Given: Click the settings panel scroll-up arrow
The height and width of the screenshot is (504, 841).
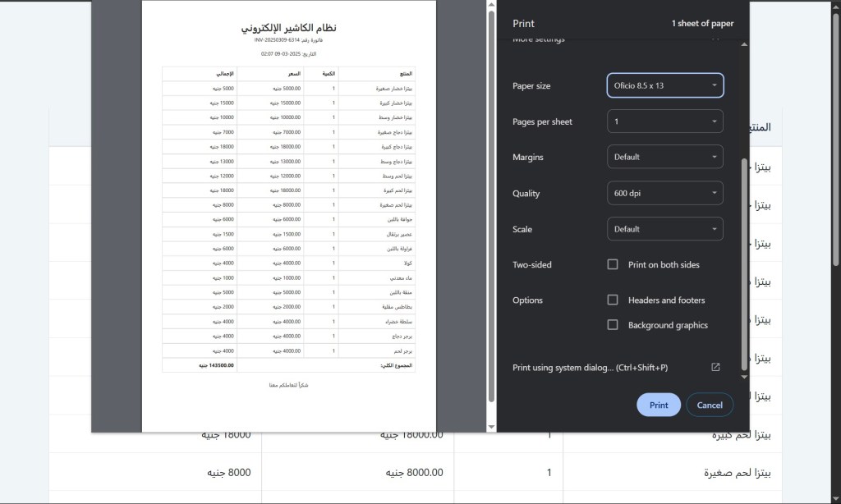Looking at the screenshot, I should click(x=745, y=44).
